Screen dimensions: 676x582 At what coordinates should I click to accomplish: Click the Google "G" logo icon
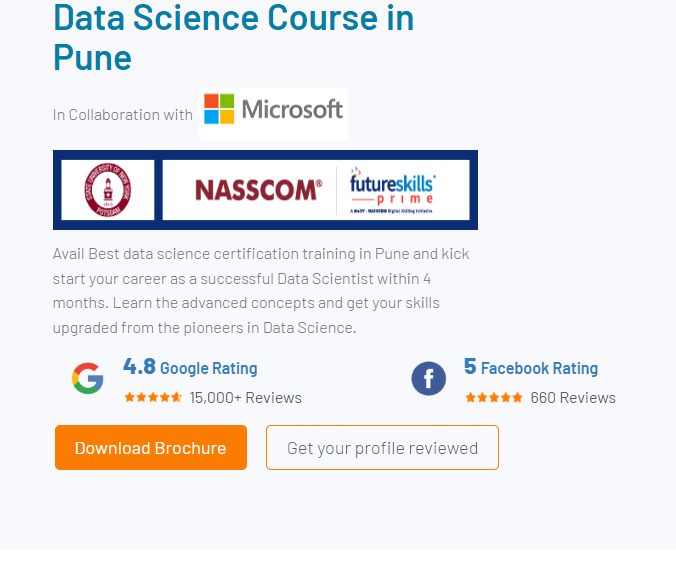click(x=88, y=378)
